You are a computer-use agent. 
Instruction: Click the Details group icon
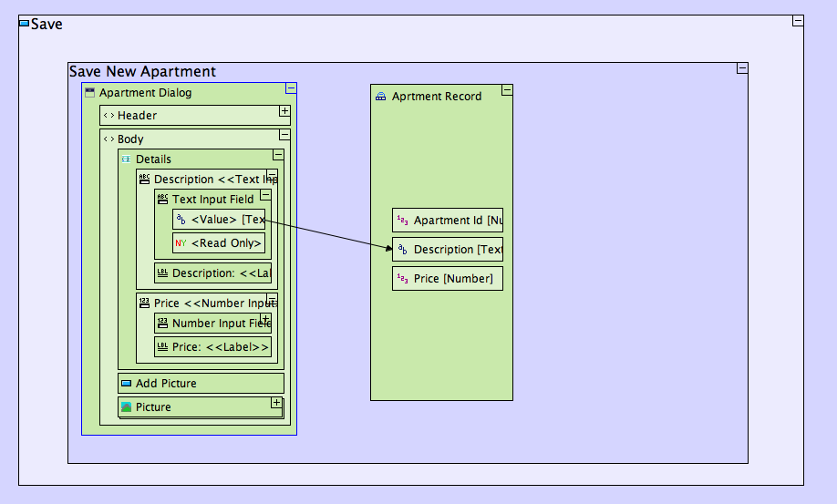[126, 159]
